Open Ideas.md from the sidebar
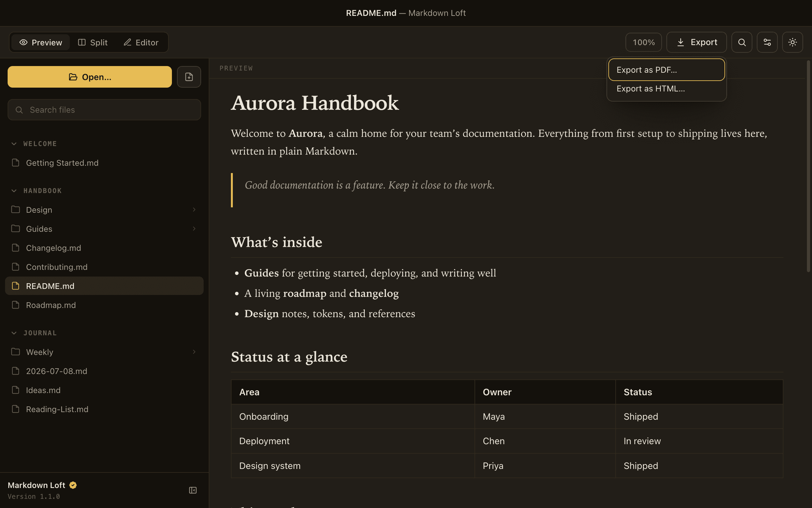812x508 pixels. pos(104,390)
